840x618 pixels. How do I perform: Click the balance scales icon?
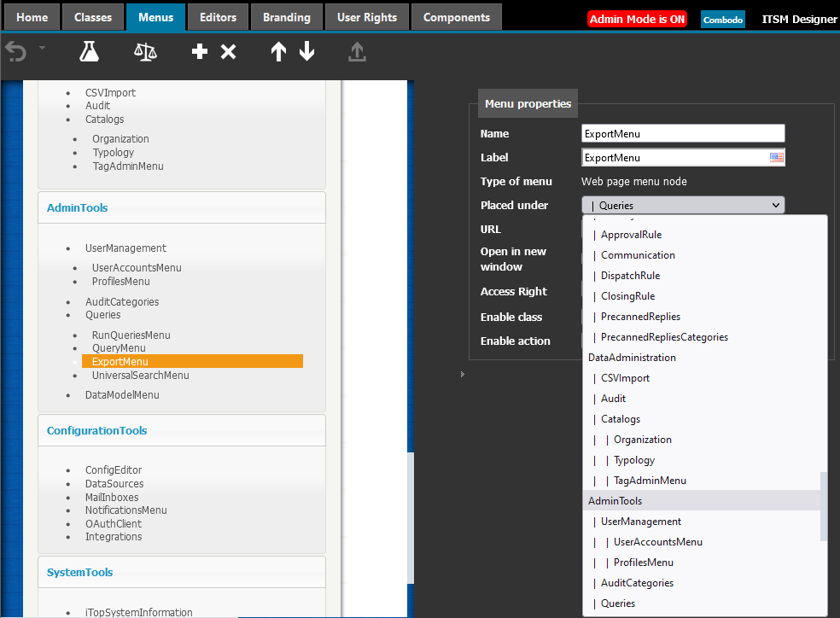coord(145,52)
